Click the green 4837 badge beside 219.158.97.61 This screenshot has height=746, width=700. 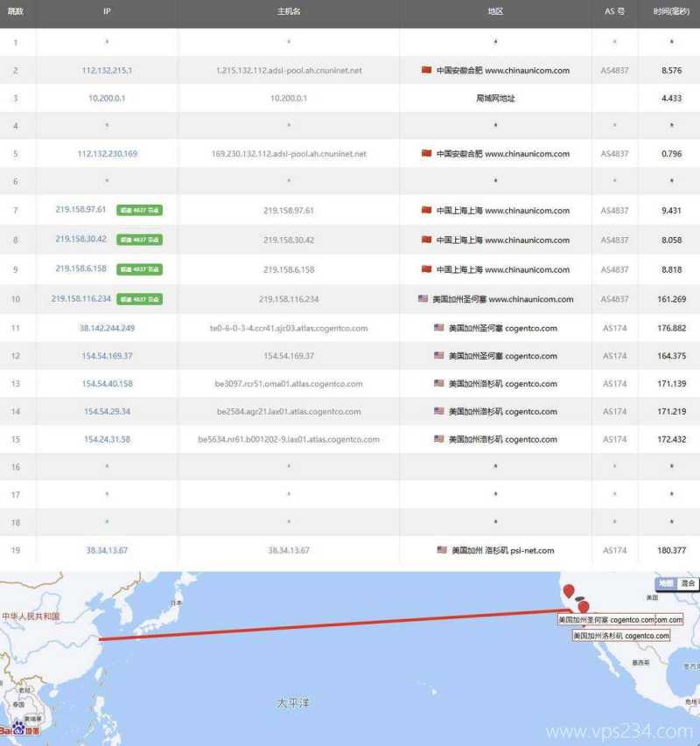(x=139, y=210)
